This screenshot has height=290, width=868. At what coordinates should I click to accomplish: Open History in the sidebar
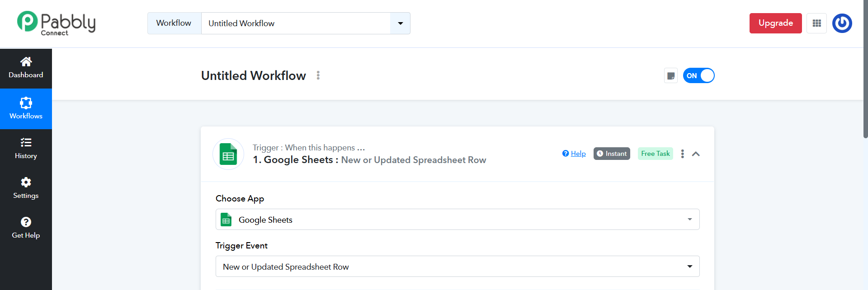tap(26, 149)
